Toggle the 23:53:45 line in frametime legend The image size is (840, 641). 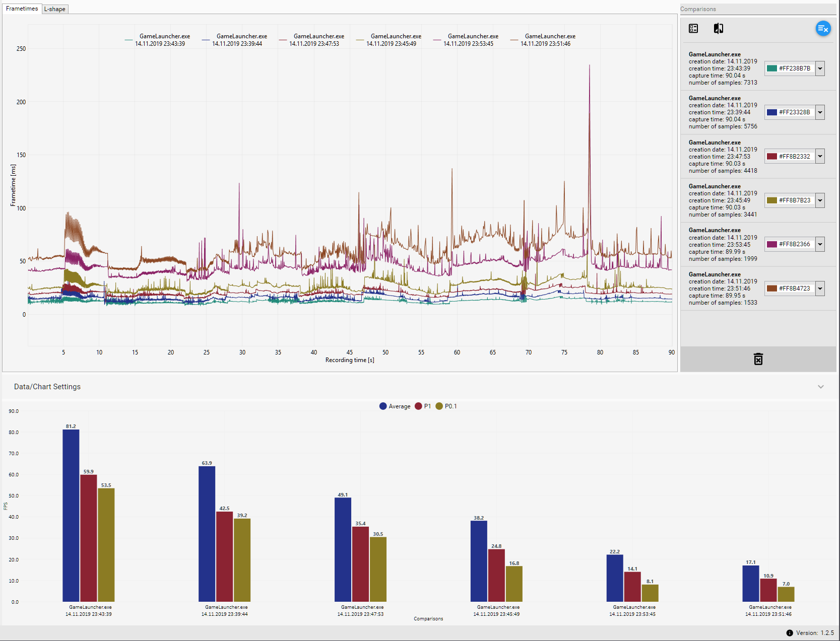point(466,40)
